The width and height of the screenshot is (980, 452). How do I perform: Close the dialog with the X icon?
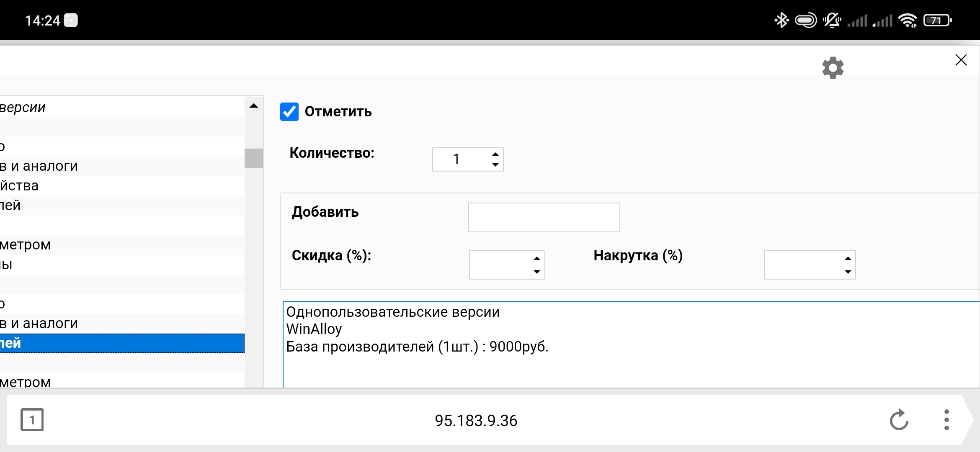[x=961, y=60]
